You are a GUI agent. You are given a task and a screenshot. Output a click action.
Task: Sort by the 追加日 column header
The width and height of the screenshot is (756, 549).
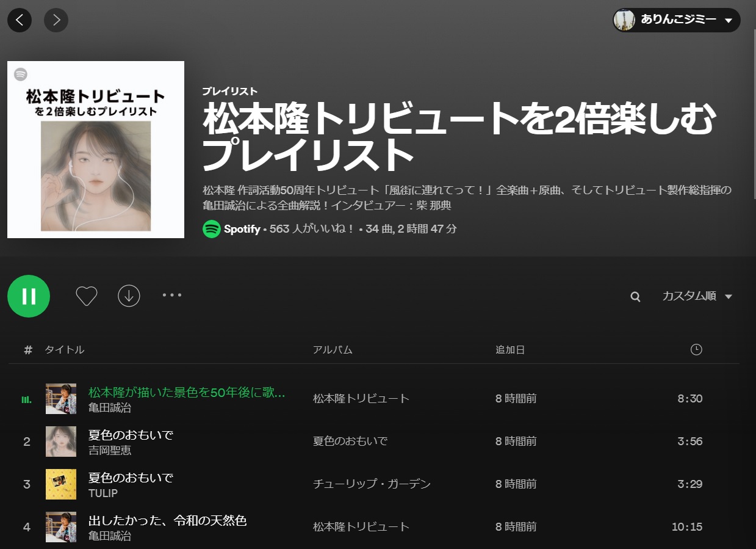coord(510,350)
